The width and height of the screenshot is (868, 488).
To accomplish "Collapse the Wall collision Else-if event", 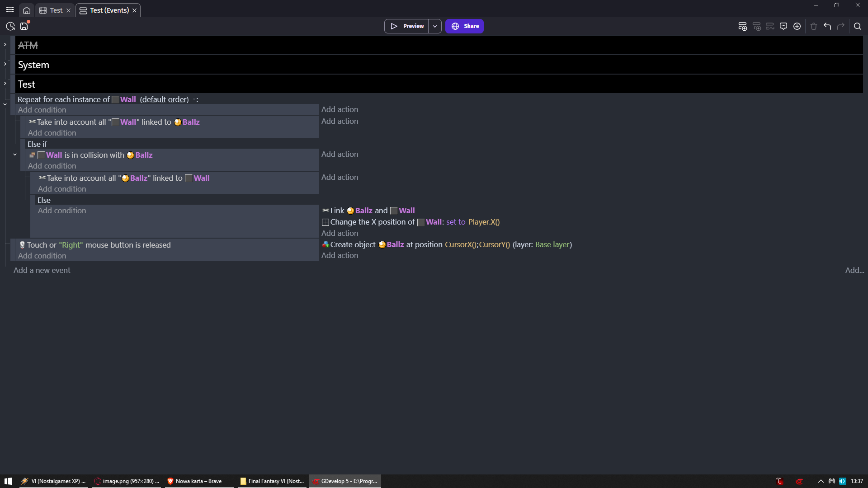I will (x=15, y=155).
